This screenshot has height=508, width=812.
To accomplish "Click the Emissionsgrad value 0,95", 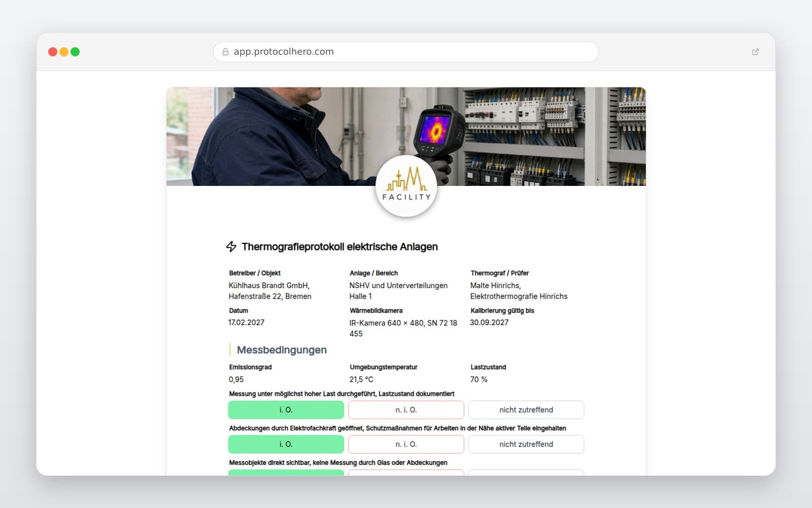I will click(236, 379).
